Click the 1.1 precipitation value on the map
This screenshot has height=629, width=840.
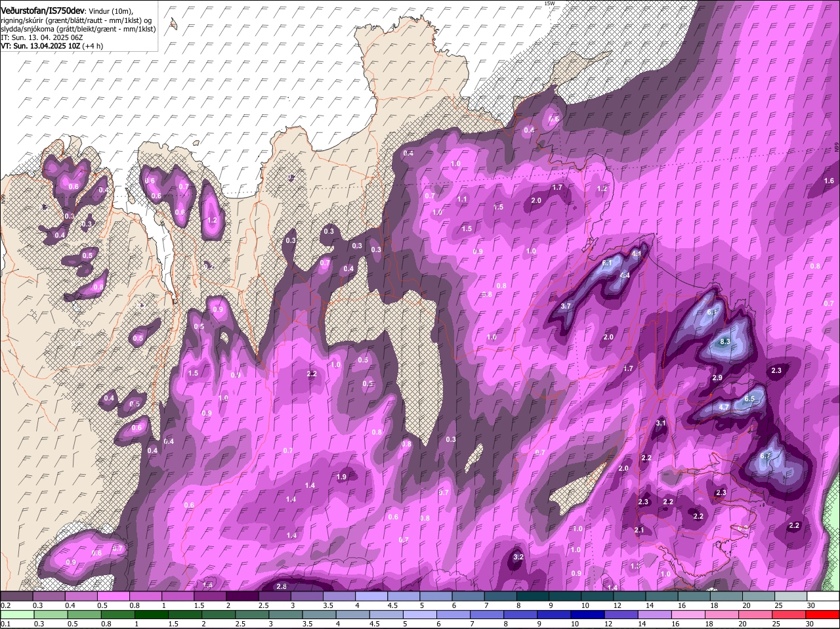coord(461,200)
